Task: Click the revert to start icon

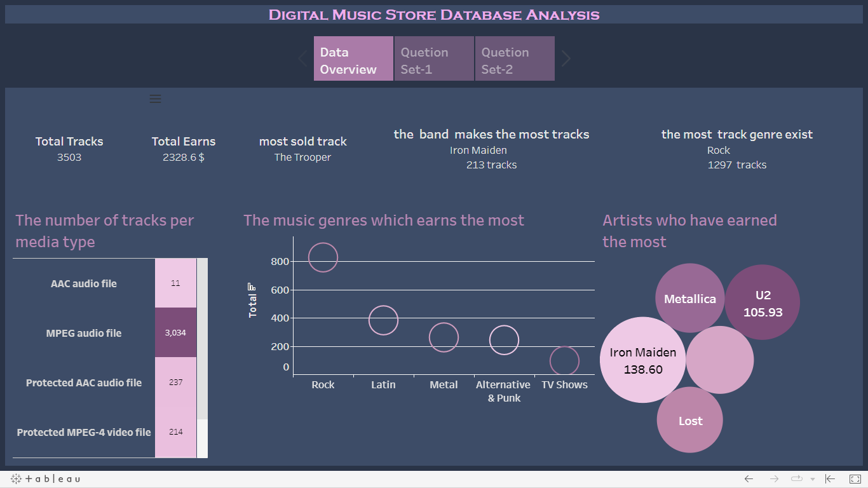Action: (830, 479)
